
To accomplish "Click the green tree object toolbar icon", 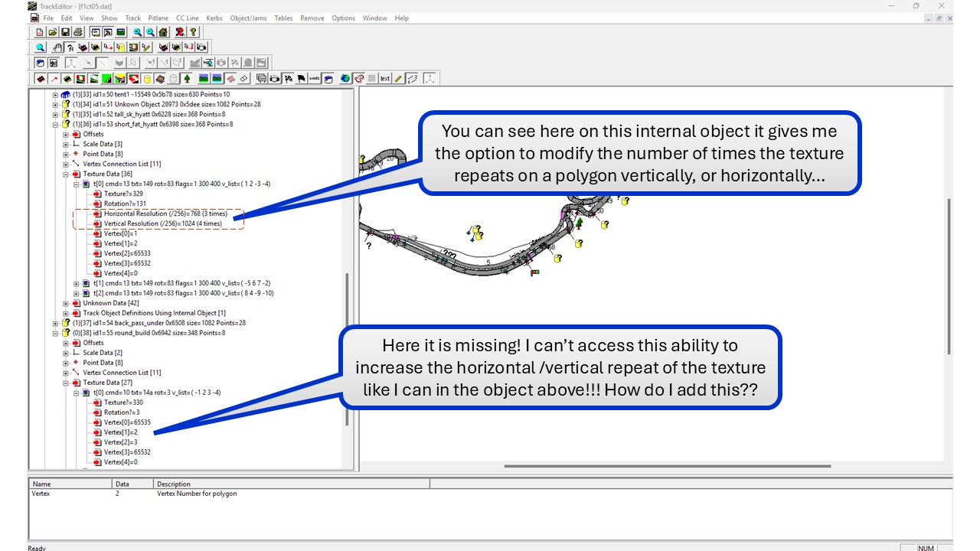I will pyautogui.click(x=187, y=78).
